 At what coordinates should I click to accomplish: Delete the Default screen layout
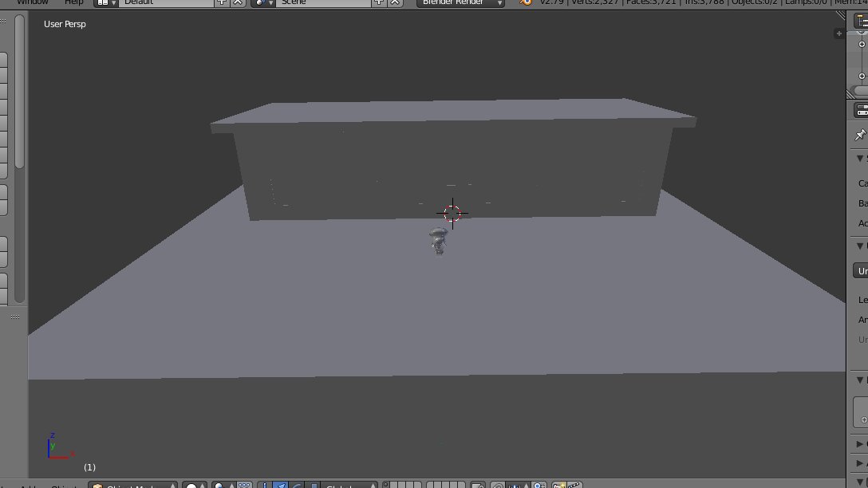click(x=238, y=2)
